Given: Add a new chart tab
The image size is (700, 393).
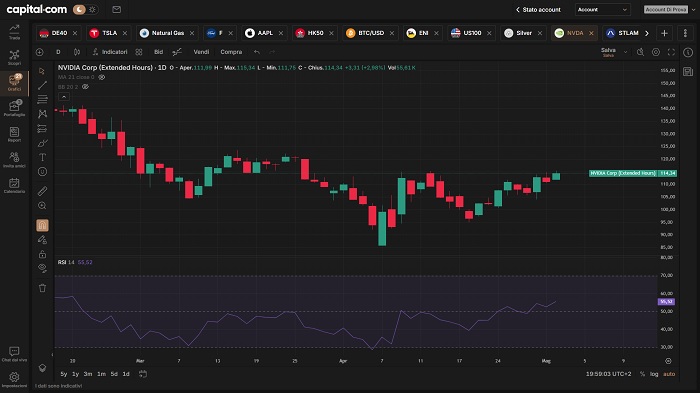Looking at the screenshot, I should pos(664,33).
